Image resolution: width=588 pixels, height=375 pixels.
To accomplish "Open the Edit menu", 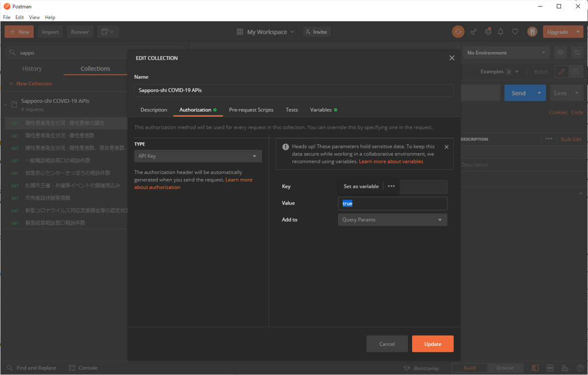I will (20, 17).
